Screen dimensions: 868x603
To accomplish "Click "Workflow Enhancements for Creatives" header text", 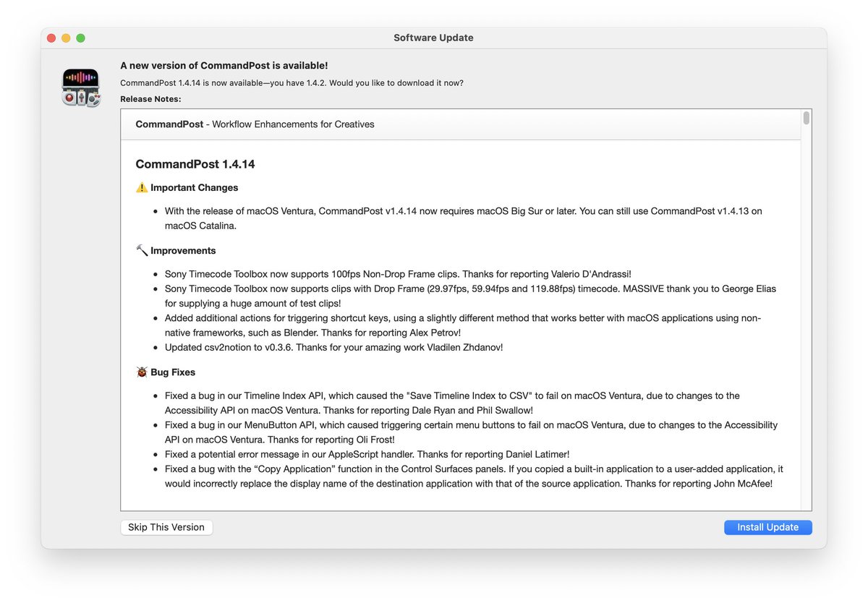I will tap(293, 124).
